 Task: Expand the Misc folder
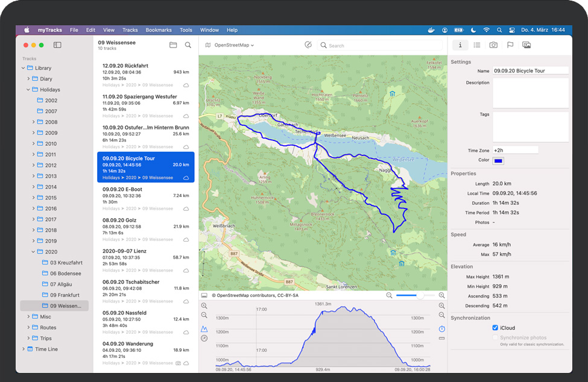(28, 316)
